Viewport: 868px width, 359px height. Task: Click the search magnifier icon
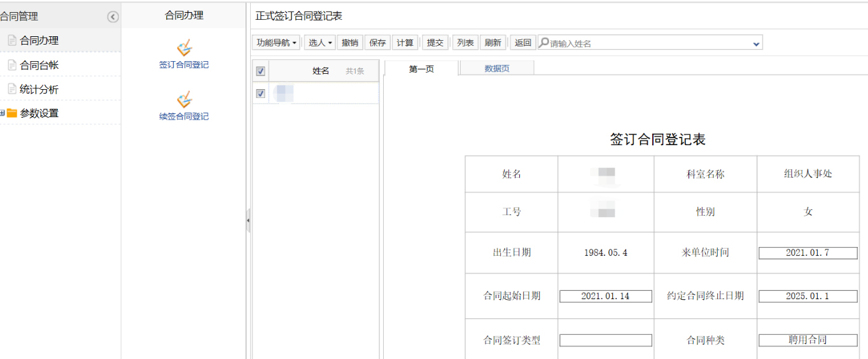[544, 43]
